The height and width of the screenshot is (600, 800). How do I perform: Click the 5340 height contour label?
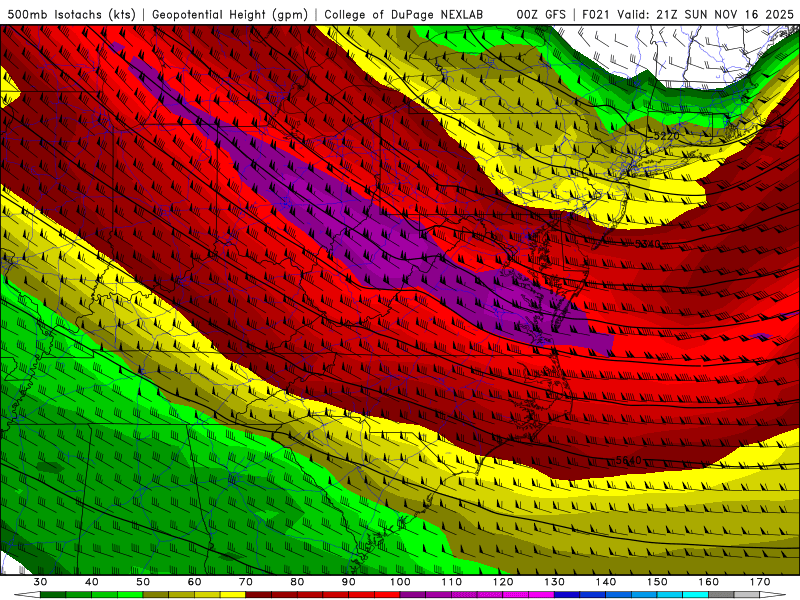(647, 244)
